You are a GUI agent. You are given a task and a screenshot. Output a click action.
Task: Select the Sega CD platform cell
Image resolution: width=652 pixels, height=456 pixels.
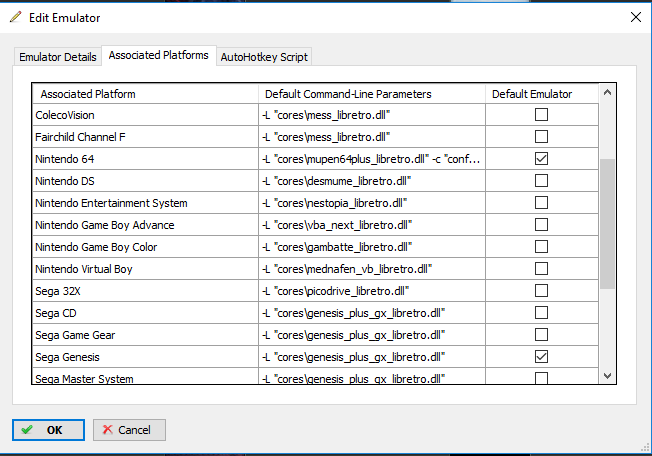click(x=146, y=313)
